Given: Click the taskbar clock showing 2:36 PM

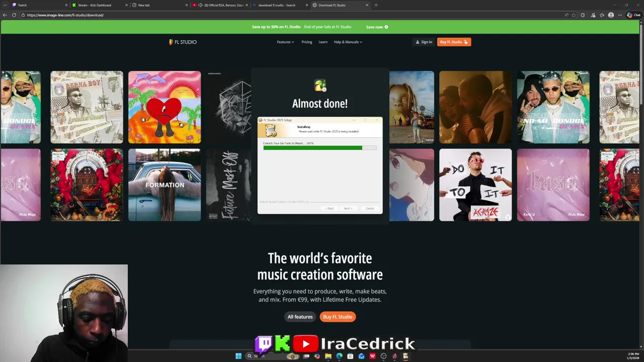Looking at the screenshot, I should [x=633, y=356].
